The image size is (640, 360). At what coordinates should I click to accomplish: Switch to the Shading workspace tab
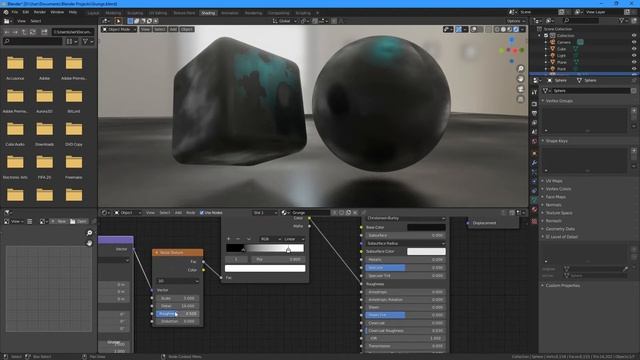pos(208,13)
